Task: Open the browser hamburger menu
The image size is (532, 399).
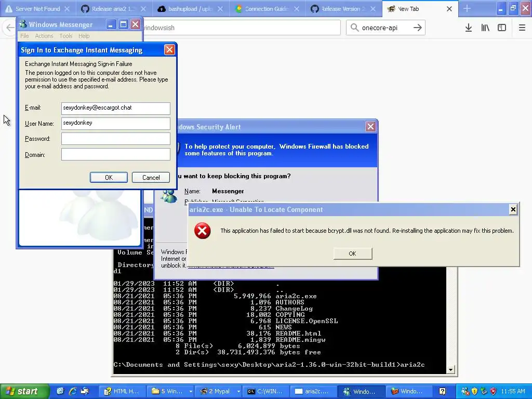Action: tap(522, 28)
